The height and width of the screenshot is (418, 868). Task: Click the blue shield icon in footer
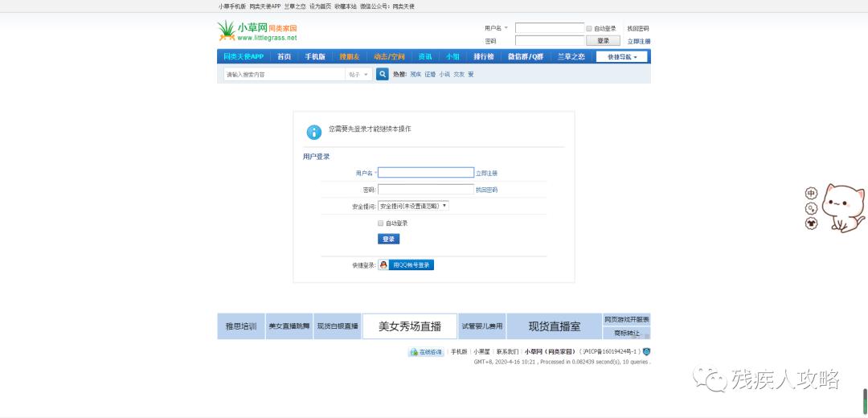coord(646,351)
